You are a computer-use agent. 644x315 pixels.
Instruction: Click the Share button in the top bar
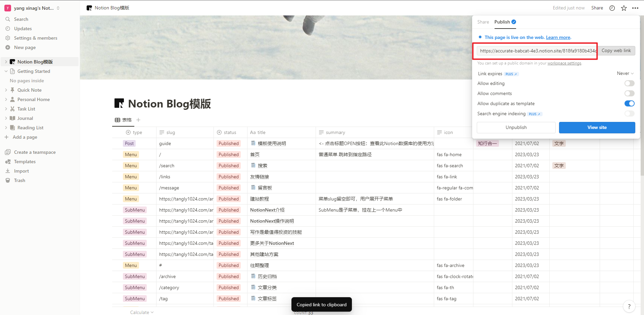[597, 8]
